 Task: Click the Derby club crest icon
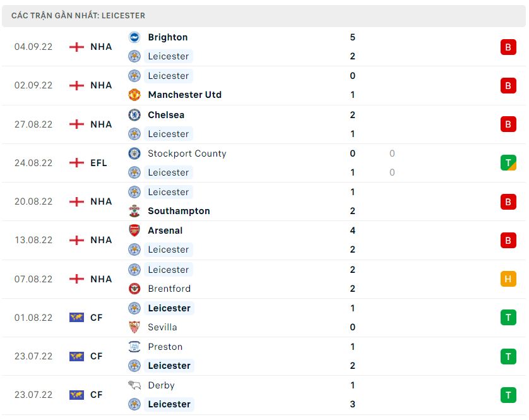point(134,385)
